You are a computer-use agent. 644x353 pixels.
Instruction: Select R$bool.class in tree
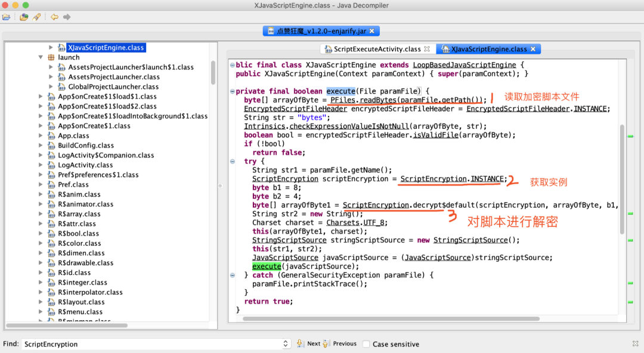click(x=79, y=233)
